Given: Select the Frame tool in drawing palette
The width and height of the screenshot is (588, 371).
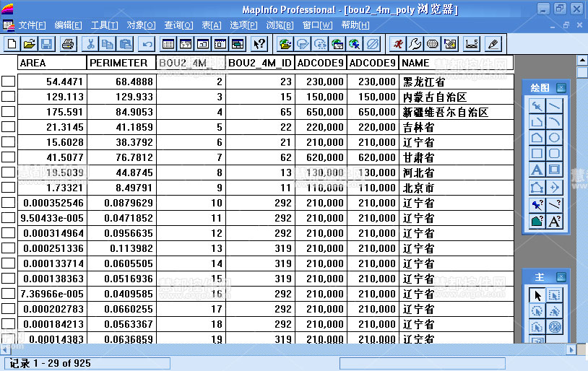Looking at the screenshot, I should 554,170.
